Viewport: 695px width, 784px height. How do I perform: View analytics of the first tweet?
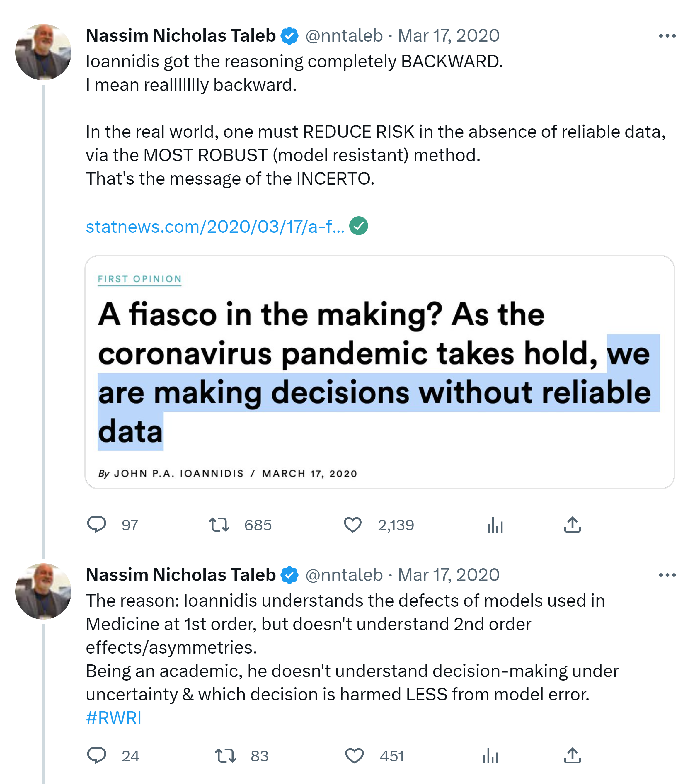tap(495, 525)
